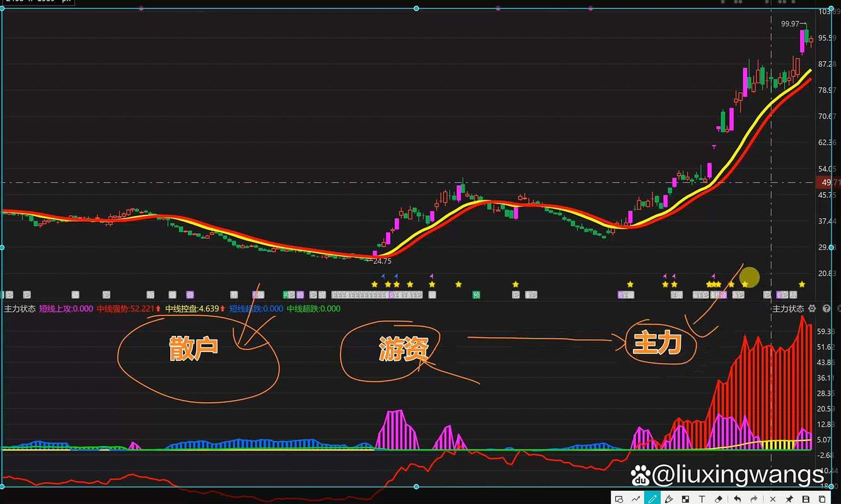
Task: Click 中线超跌:0.000 indicator value
Action: coord(313,309)
